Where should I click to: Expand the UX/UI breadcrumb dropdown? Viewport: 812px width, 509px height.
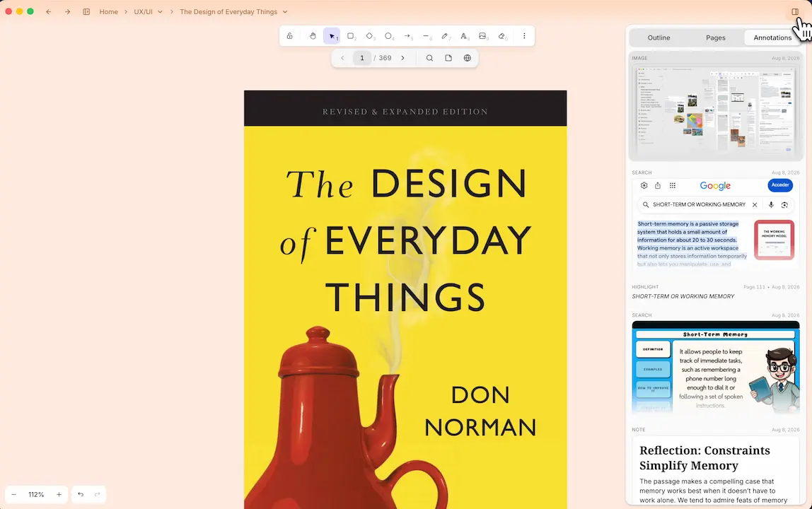pyautogui.click(x=160, y=12)
